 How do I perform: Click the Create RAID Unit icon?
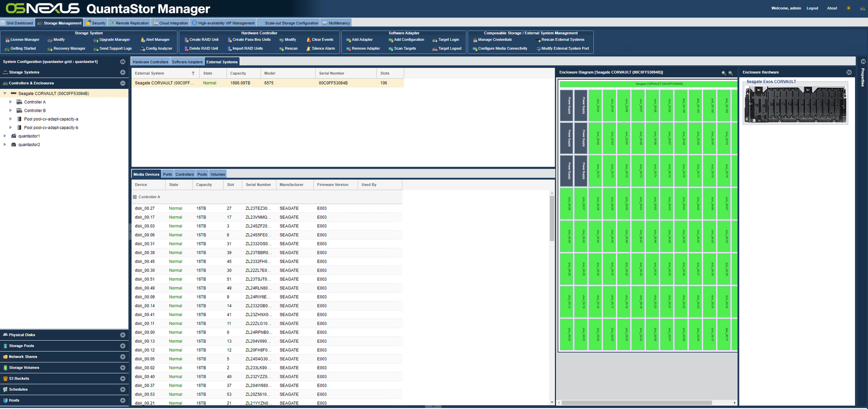pos(186,40)
